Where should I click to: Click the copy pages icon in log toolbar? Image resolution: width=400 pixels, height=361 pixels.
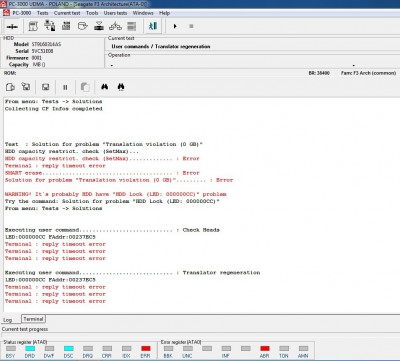[85, 87]
